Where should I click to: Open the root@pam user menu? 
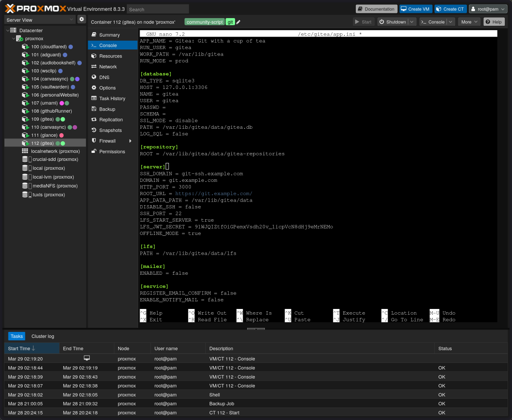(x=488, y=9)
